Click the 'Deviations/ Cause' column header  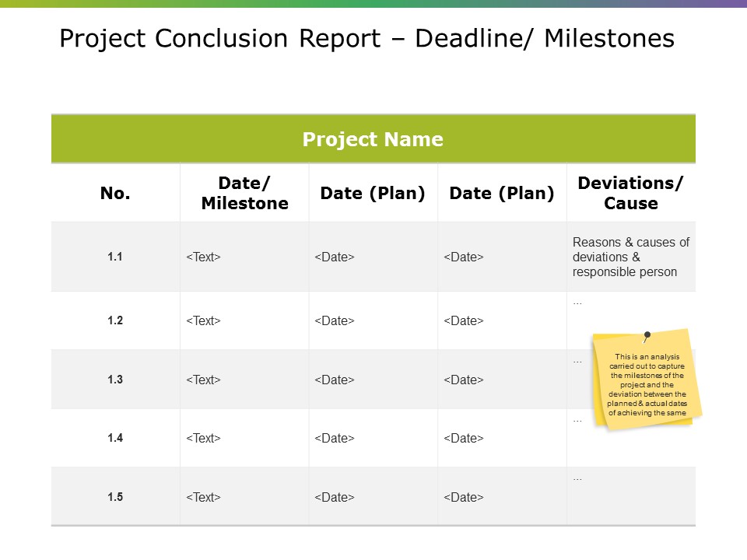point(631,193)
